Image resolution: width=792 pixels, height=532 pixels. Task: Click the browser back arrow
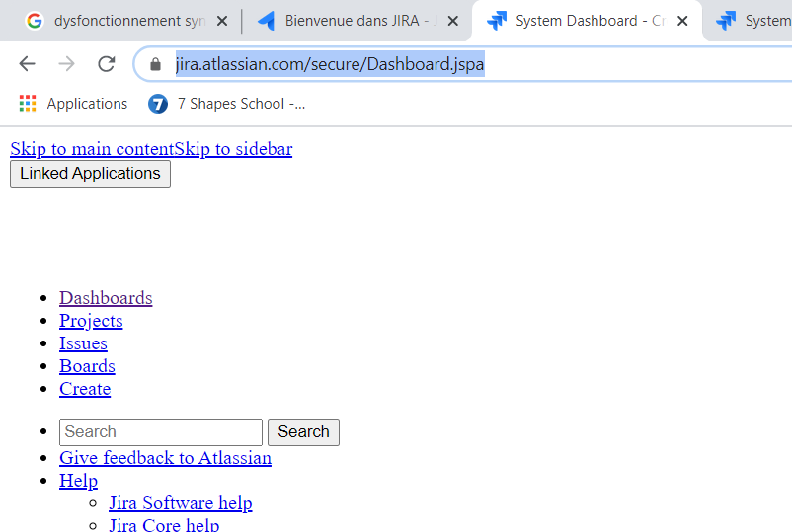coord(27,64)
